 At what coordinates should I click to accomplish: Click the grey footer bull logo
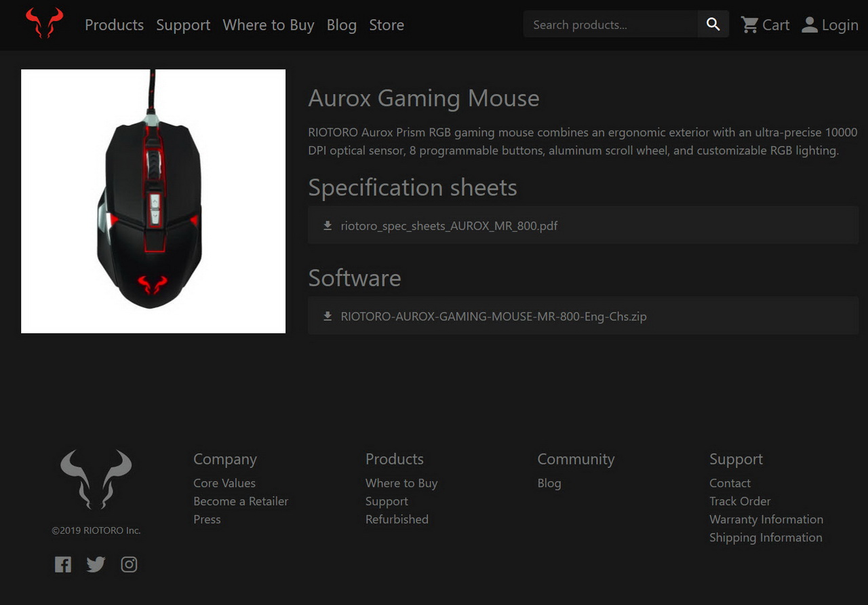(96, 480)
